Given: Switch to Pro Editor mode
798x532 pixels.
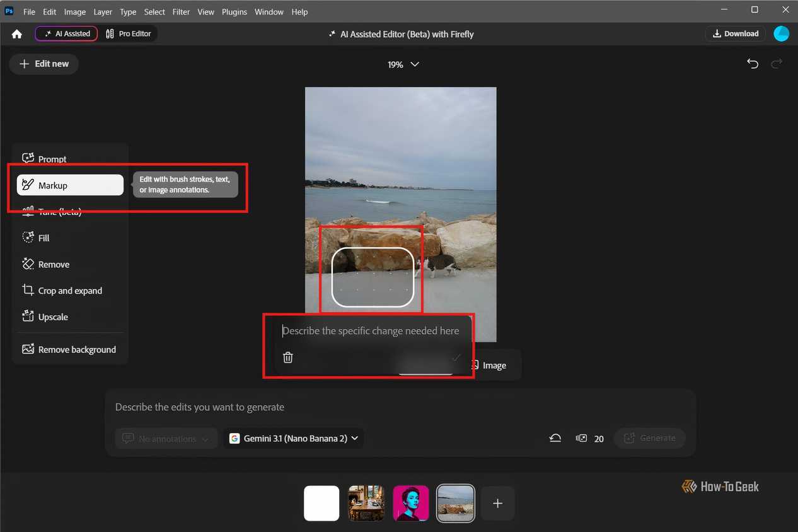Looking at the screenshot, I should pos(129,33).
